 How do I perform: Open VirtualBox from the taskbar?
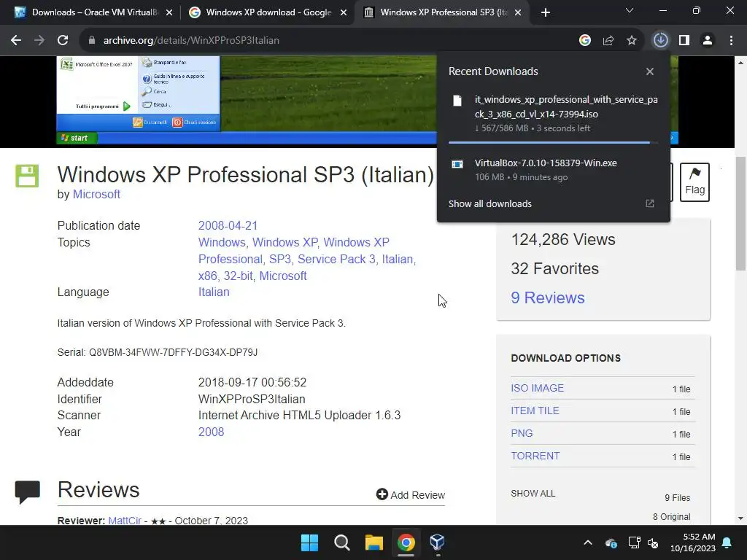click(438, 542)
